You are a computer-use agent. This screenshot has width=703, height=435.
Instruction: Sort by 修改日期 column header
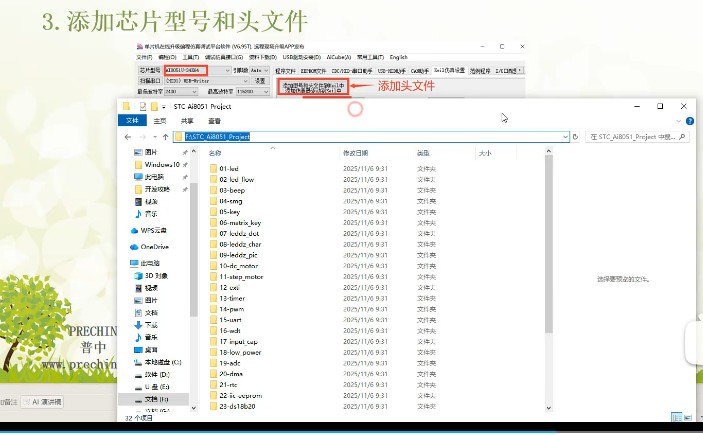point(356,153)
